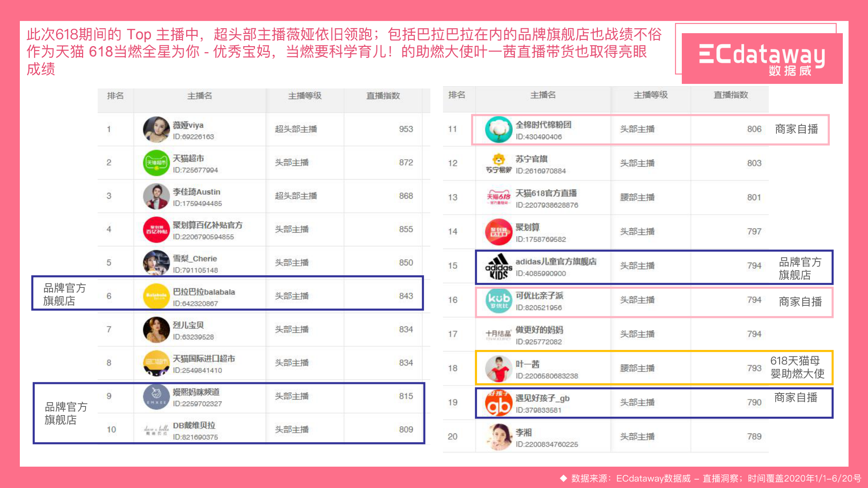Open the adidas儿童官方旗舰店 streamer name
Image resolution: width=868 pixels, height=488 pixels.
[556, 262]
